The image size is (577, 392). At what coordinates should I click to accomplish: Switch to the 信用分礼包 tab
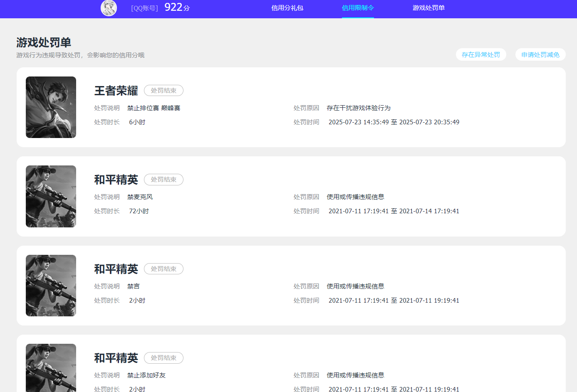287,8
